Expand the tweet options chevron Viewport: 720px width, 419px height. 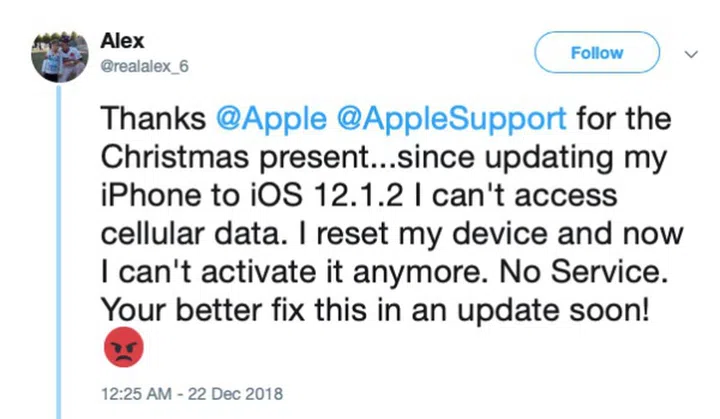point(690,52)
